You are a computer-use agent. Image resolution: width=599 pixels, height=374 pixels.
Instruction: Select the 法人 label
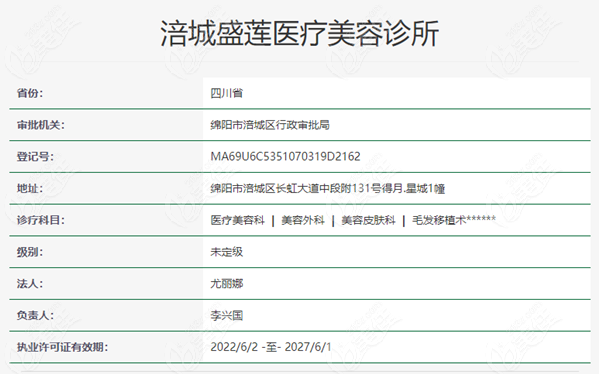30,283
